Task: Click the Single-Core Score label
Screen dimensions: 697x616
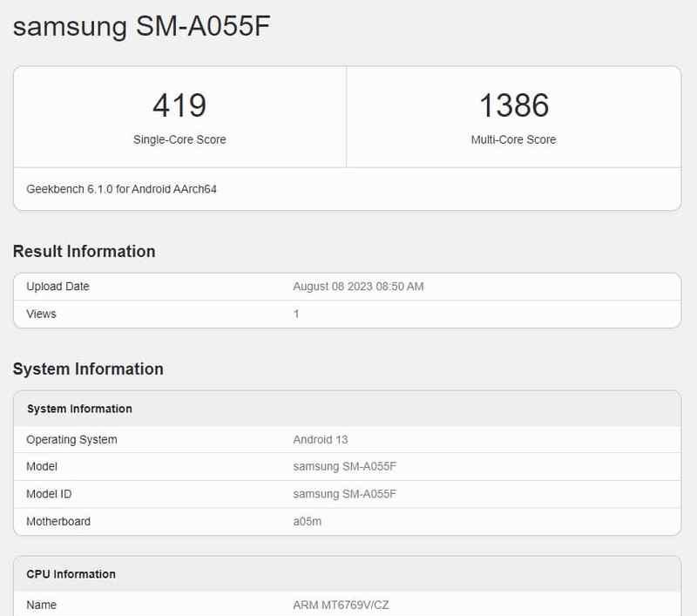Action: (179, 139)
